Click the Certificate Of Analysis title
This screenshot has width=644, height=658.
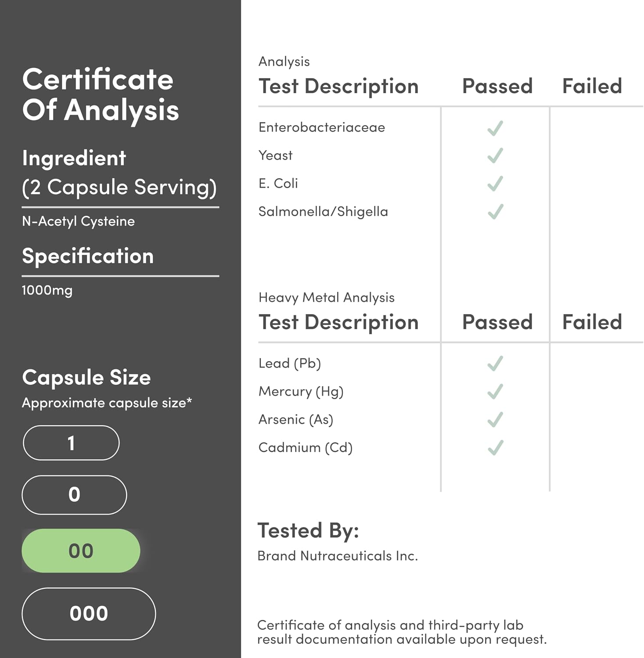click(x=101, y=95)
